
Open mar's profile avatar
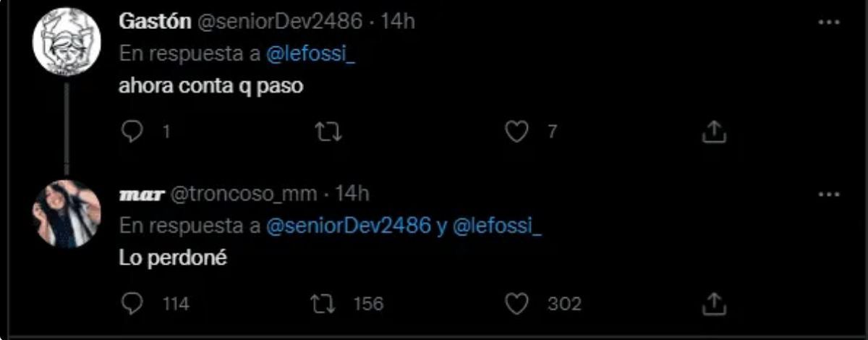point(67,214)
